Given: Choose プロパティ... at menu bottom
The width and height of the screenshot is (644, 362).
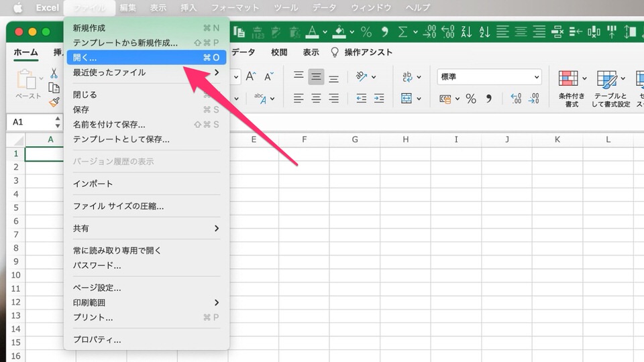Looking at the screenshot, I should (x=146, y=339).
